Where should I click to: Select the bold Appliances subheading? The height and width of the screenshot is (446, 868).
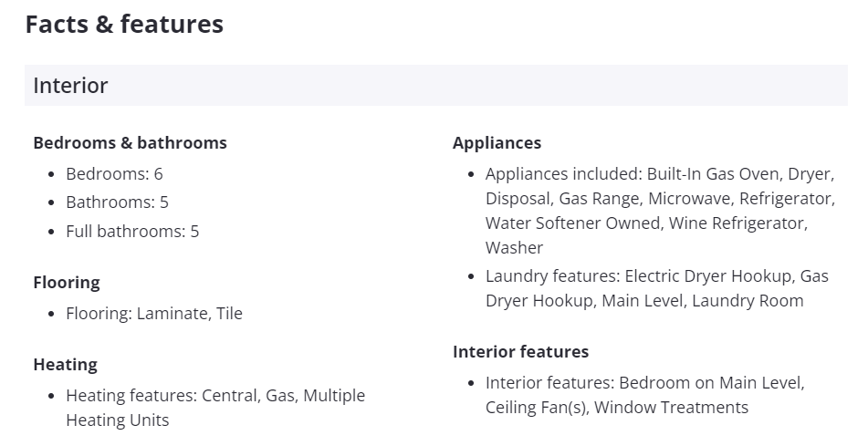click(x=497, y=143)
